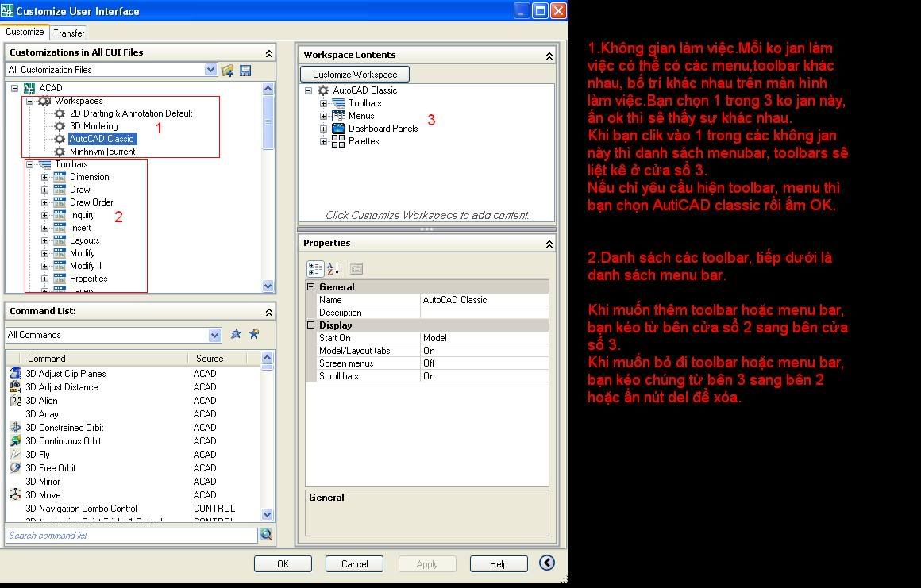
Task: Select the Layouts toolbar tree item
Action: point(85,240)
